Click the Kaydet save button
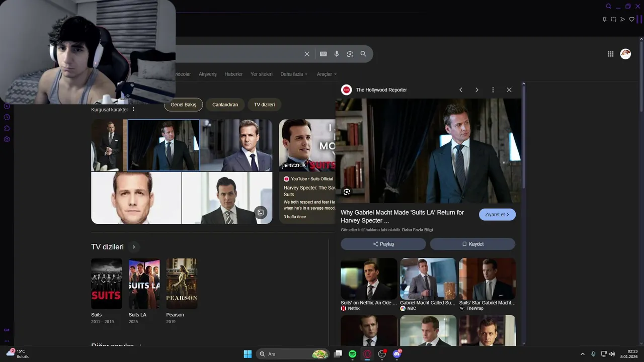 click(472, 244)
